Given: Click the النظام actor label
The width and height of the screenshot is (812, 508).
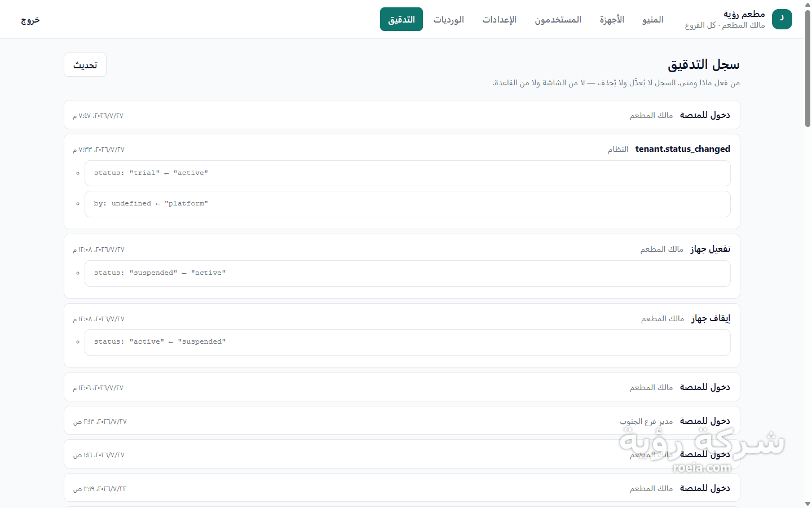Looking at the screenshot, I should point(618,149).
